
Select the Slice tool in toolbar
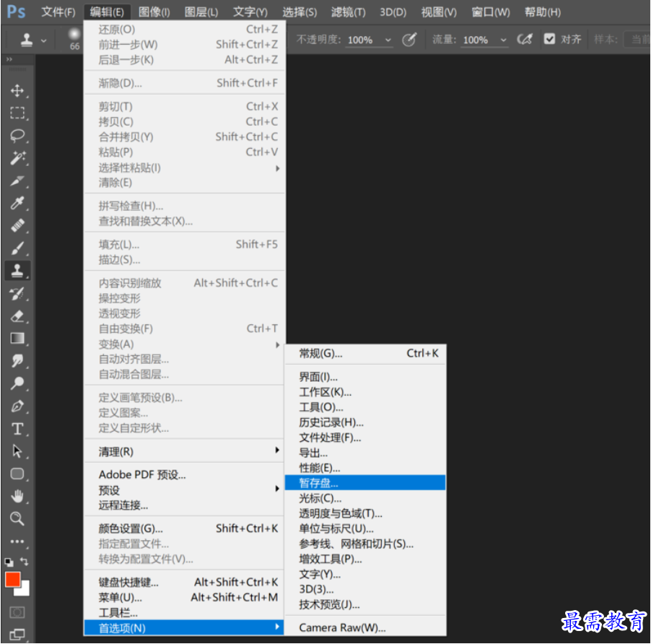(x=17, y=180)
